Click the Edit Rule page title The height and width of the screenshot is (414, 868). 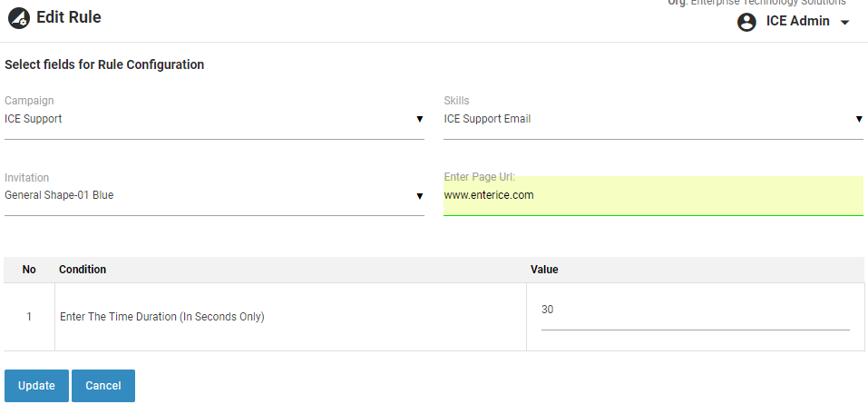click(x=69, y=17)
